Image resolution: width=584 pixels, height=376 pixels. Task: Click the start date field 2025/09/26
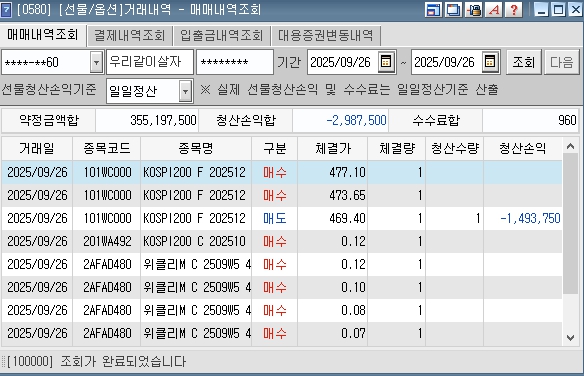[x=342, y=62]
